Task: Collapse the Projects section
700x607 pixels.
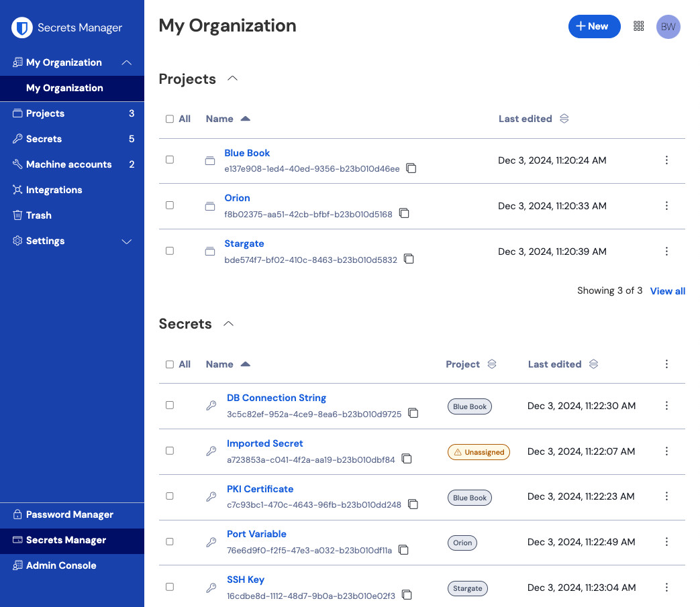Action: tap(232, 78)
